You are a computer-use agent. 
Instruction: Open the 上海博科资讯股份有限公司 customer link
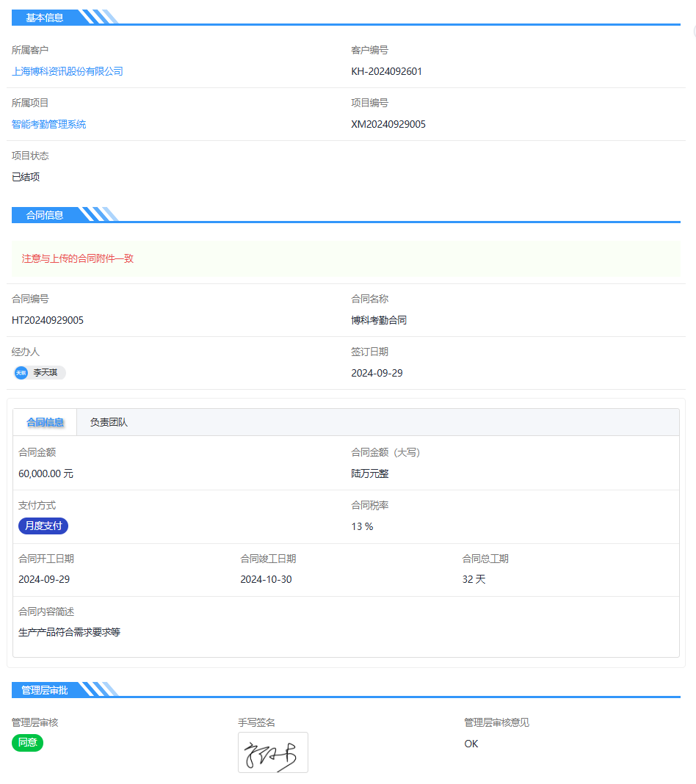[x=68, y=71]
